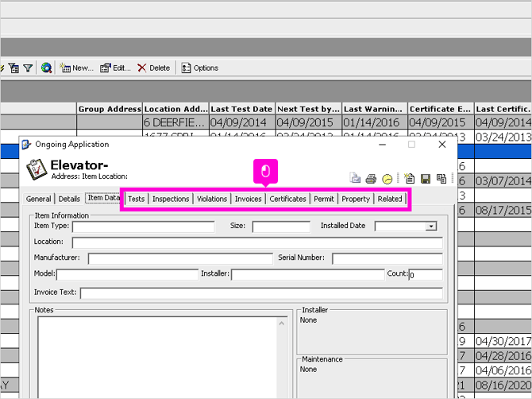Click the 08/16/2020 cell in the grid
This screenshot has height=399, width=532.
(503, 385)
